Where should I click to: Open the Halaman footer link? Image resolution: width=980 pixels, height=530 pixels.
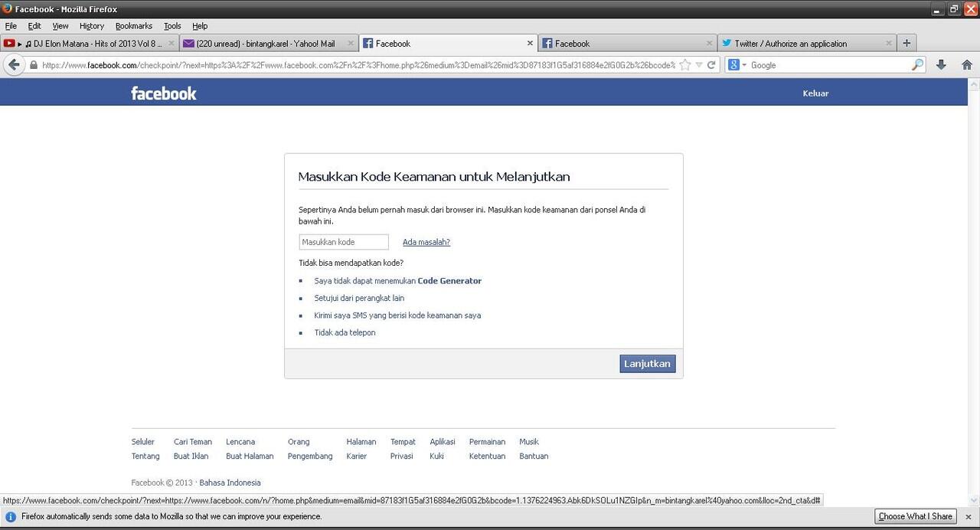361,442
